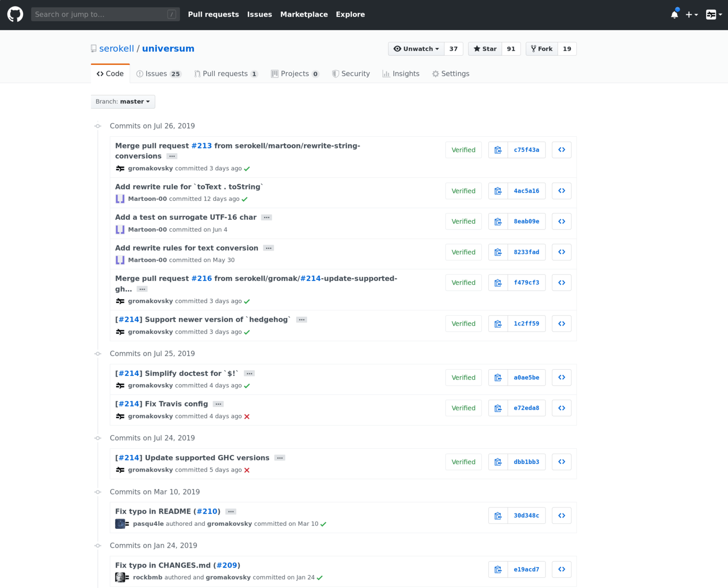Browse repository at commit 8eab09e
This screenshot has width=728, height=588.
tap(562, 221)
